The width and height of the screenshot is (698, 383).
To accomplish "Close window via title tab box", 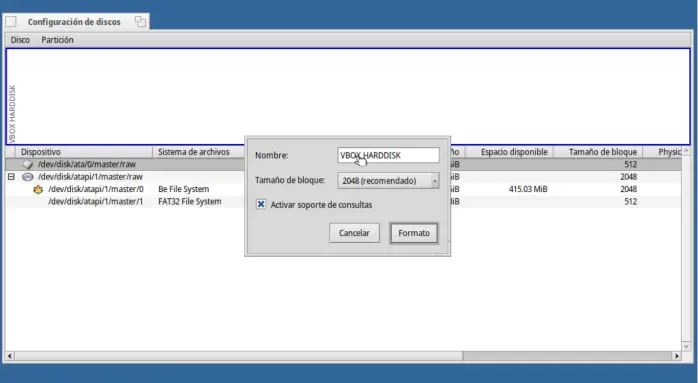I will [11, 21].
